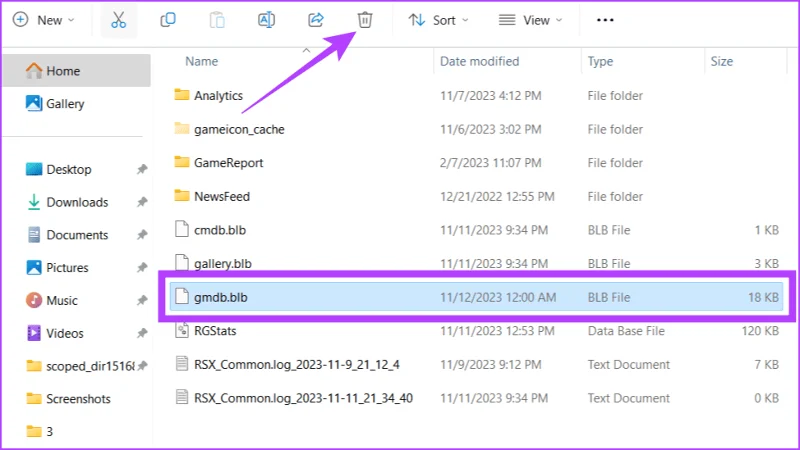Click the cmdb.blb file icon
This screenshot has height=450, width=800.
(x=182, y=229)
